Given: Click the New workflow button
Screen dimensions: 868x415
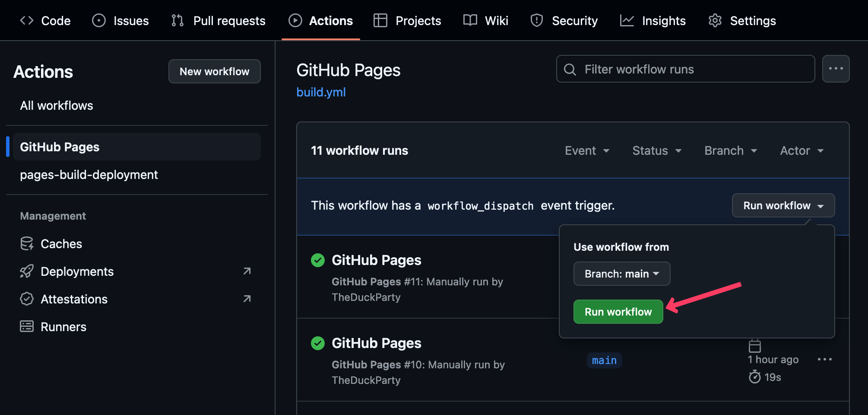Looking at the screenshot, I should (215, 71).
